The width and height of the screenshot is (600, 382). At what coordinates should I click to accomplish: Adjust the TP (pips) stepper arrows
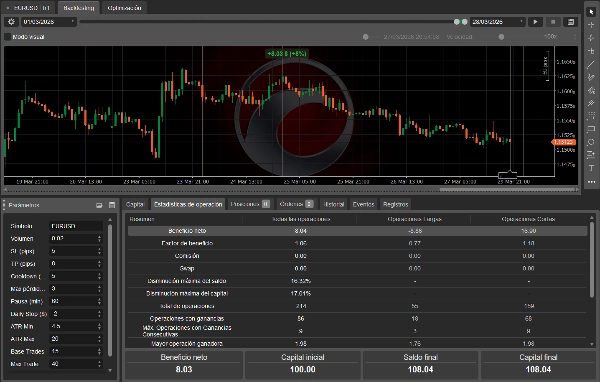[99, 264]
